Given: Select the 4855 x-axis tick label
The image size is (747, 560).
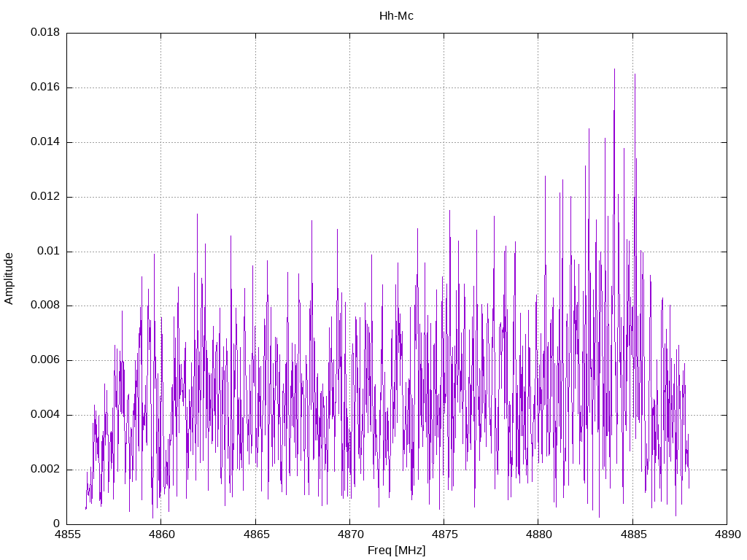Looking at the screenshot, I should pyautogui.click(x=67, y=535).
